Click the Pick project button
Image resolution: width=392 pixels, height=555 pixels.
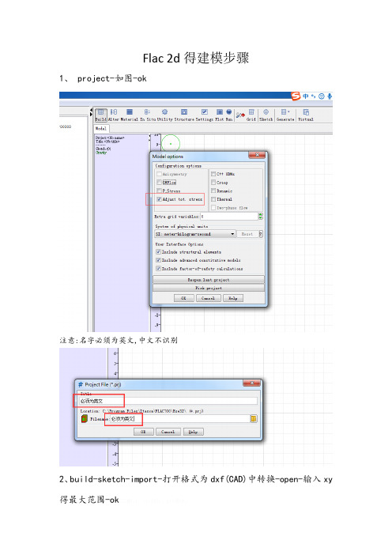(209, 288)
